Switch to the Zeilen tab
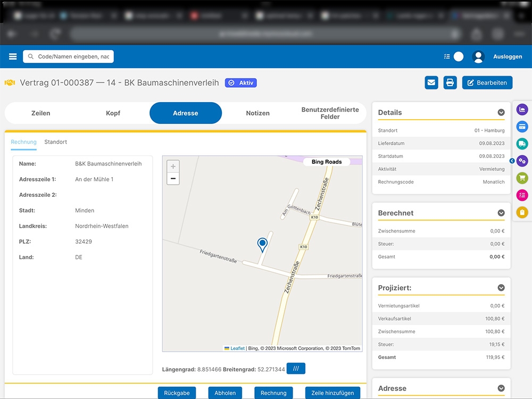 (41, 113)
